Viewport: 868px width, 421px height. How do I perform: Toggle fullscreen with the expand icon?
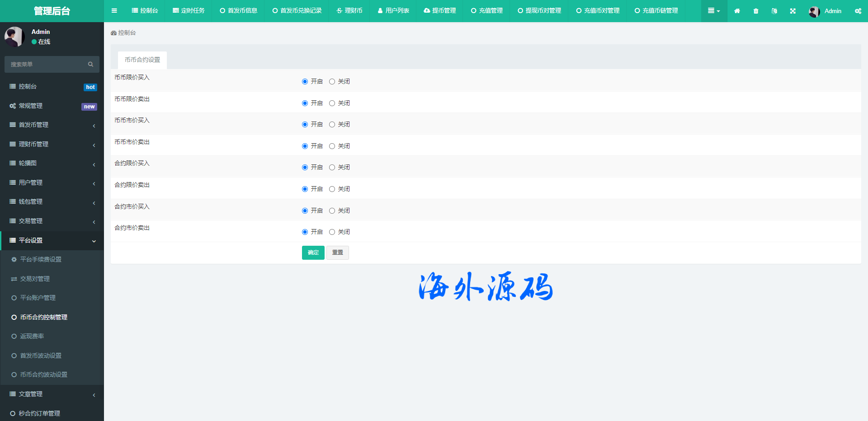(793, 11)
